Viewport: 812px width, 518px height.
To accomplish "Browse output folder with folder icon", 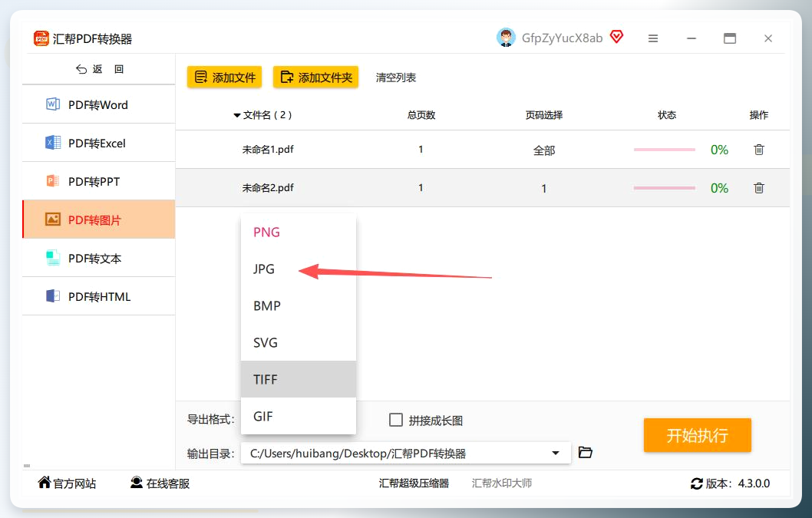I will 585,452.
